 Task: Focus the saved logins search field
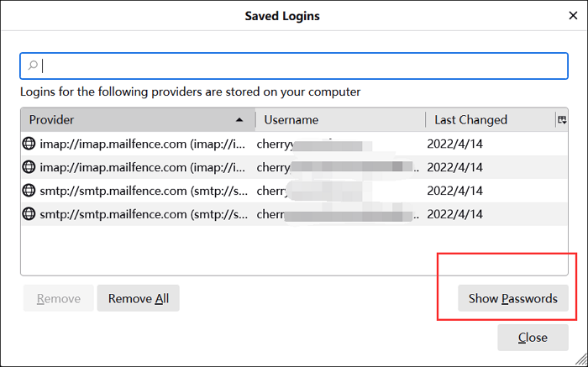294,66
